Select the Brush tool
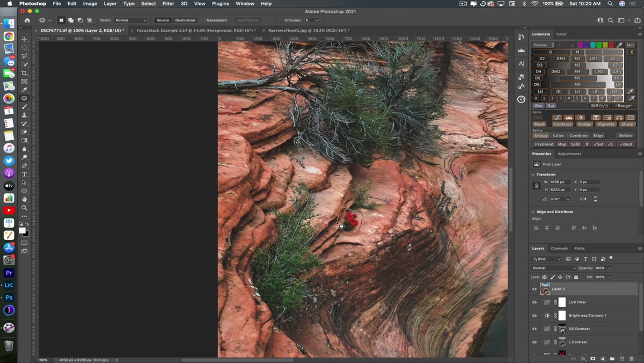Image resolution: width=644 pixels, height=363 pixels. pos(24,107)
